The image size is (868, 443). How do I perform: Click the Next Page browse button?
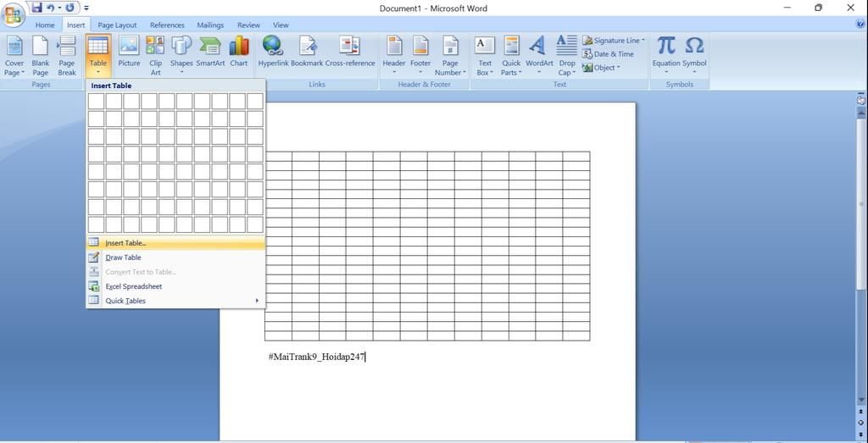(861, 433)
